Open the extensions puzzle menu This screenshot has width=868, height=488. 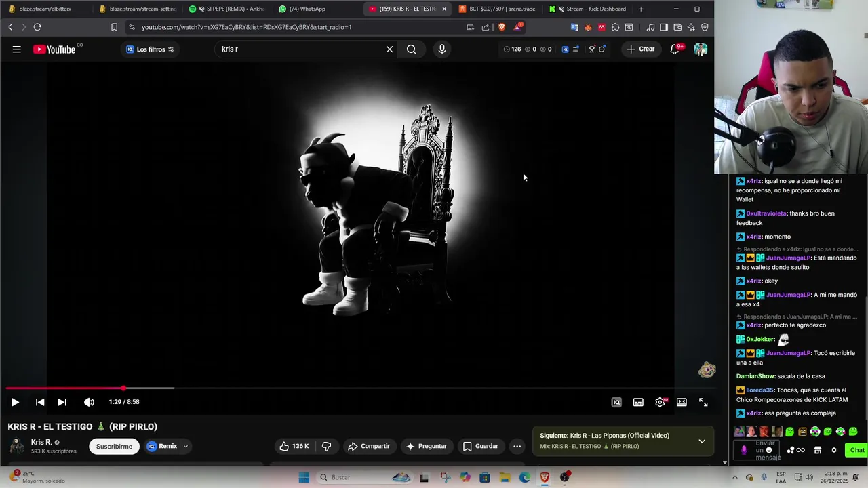pos(615,27)
